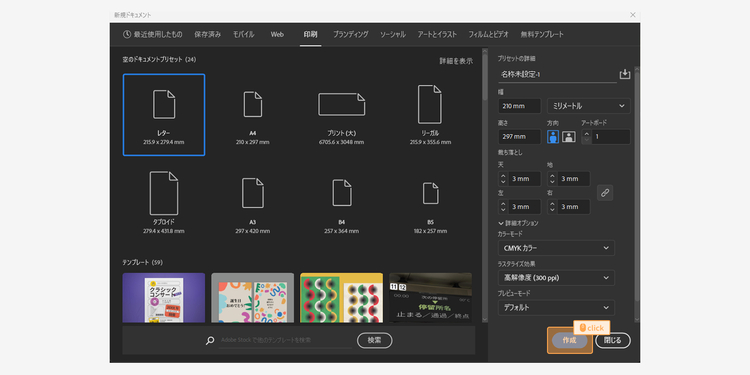Adjust the 天 bleed stepper
The width and height of the screenshot is (750, 375).
tap(503, 179)
